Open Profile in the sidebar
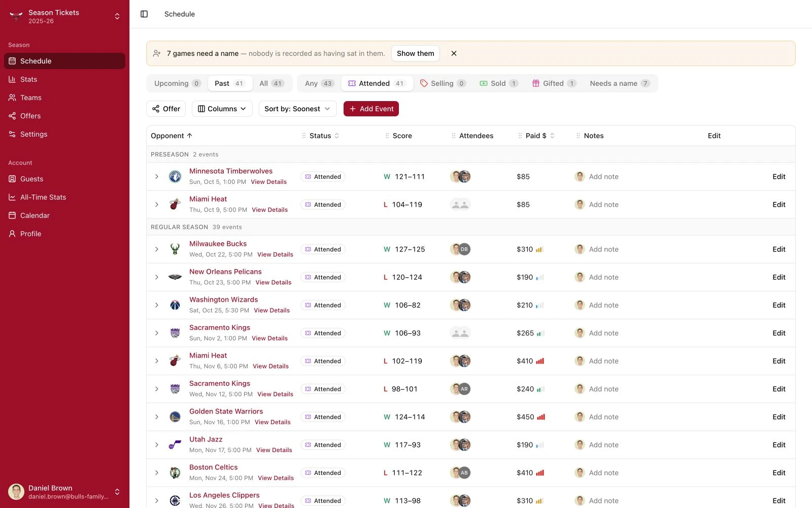The image size is (812, 508). (x=64, y=234)
